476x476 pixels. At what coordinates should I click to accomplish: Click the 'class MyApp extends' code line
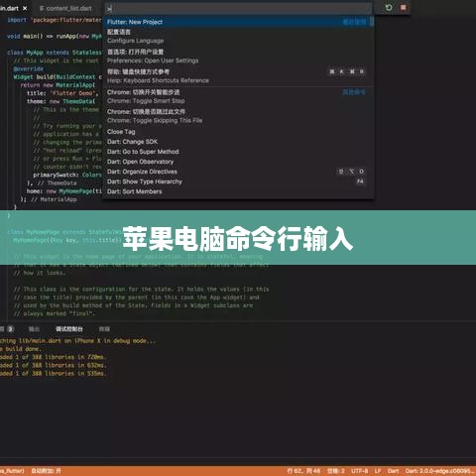click(x=55, y=53)
